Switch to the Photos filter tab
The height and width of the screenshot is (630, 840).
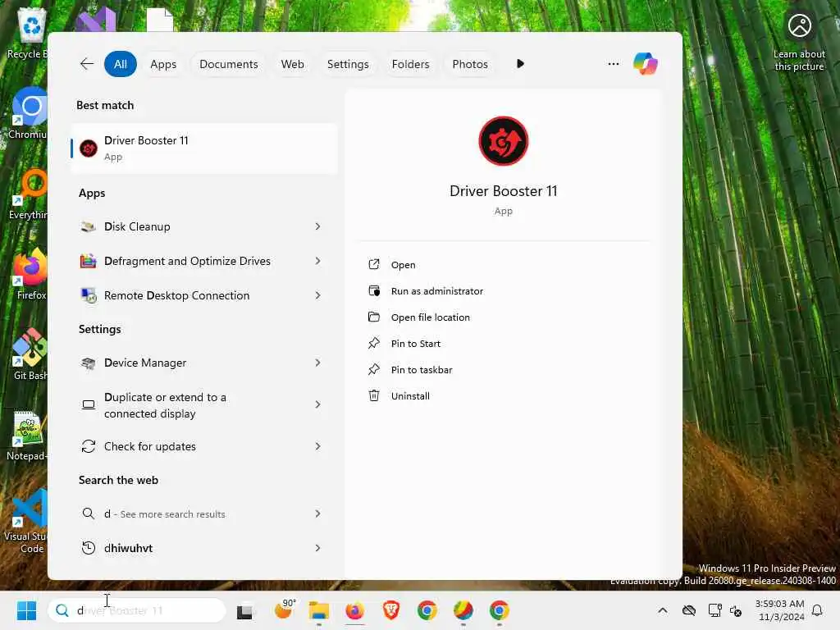point(470,64)
